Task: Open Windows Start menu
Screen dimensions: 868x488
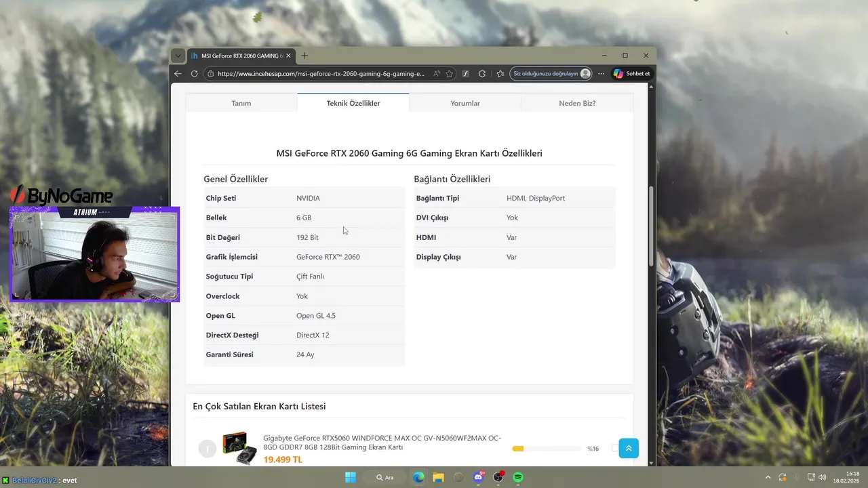Action: tap(351, 477)
